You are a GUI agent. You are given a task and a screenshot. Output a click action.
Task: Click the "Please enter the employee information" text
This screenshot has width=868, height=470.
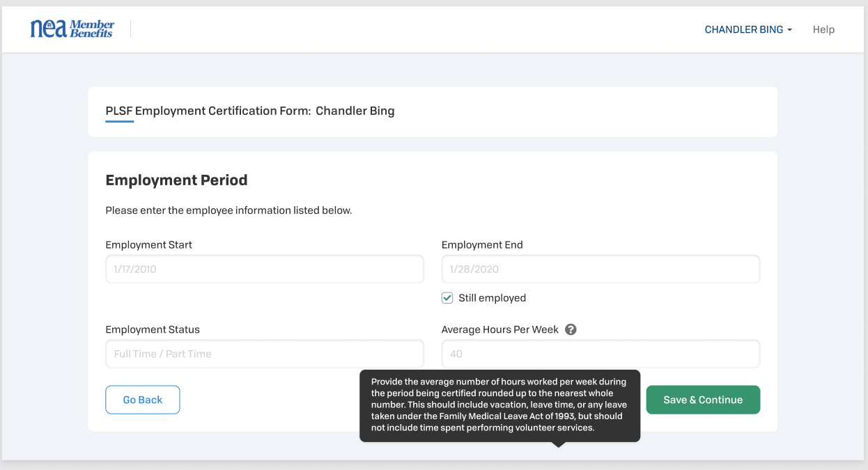[228, 210]
